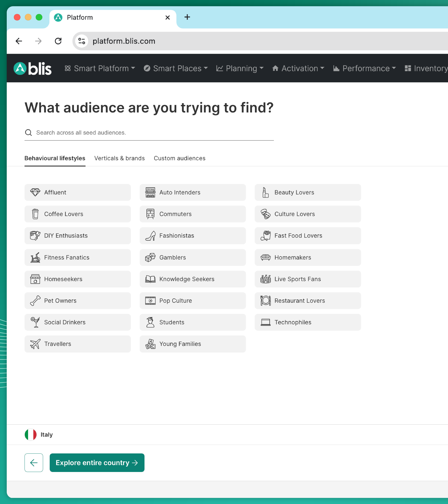Screen dimensions: 448x504
Task: Reload the page in the browser
Action: click(x=58, y=41)
